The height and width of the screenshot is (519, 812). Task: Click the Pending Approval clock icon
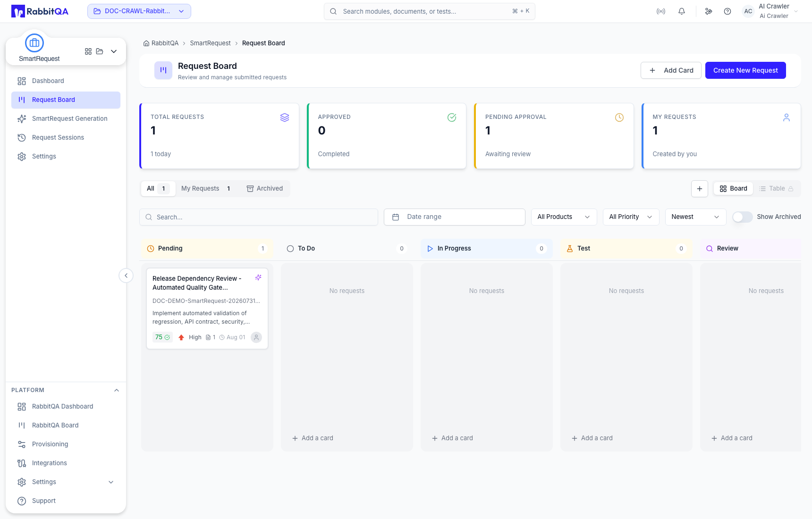coord(619,117)
